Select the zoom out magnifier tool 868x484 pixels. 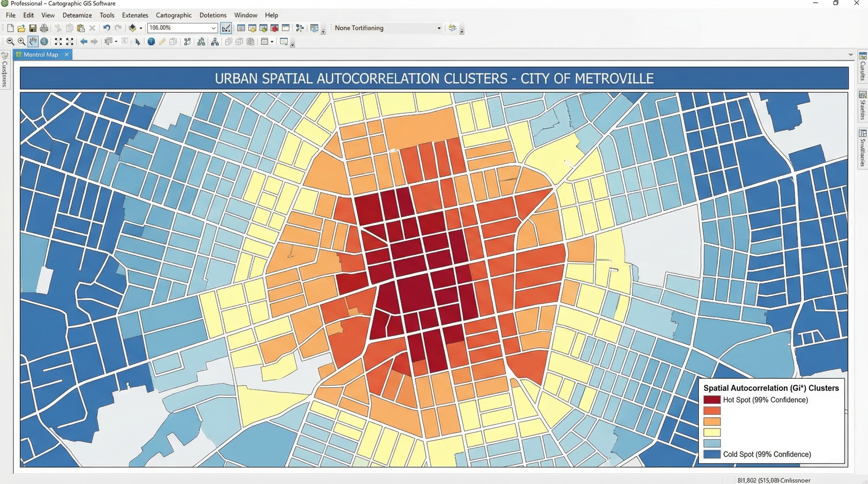coord(10,42)
